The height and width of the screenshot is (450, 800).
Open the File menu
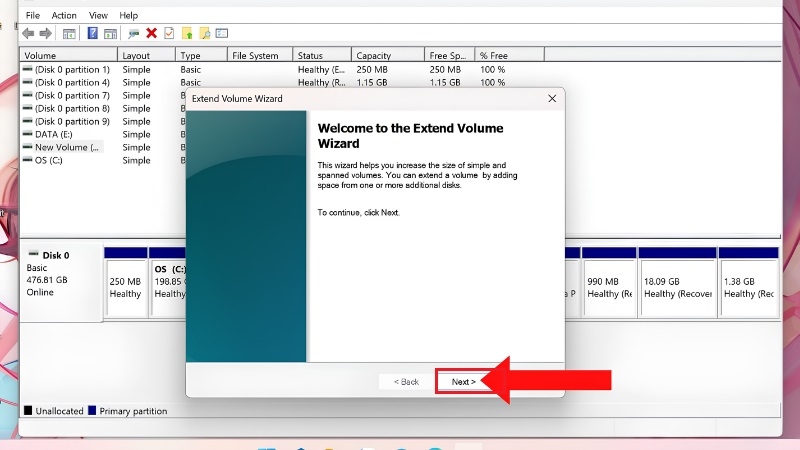(33, 15)
